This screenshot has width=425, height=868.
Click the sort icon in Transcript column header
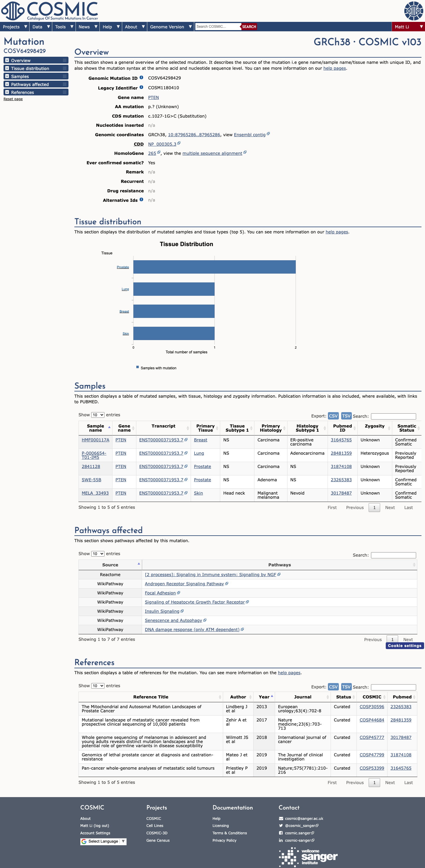pos(188,428)
